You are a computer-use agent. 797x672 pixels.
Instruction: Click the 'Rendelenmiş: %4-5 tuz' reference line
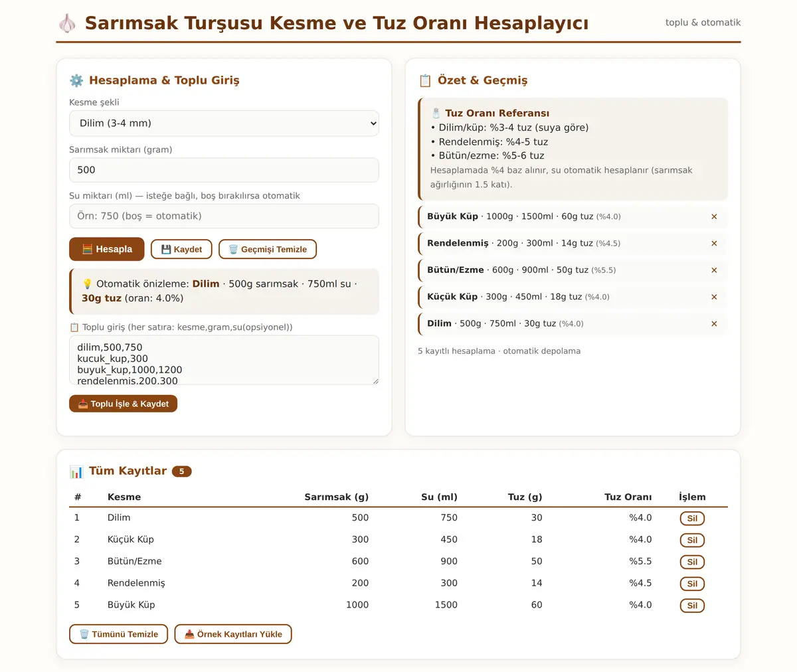pos(489,141)
